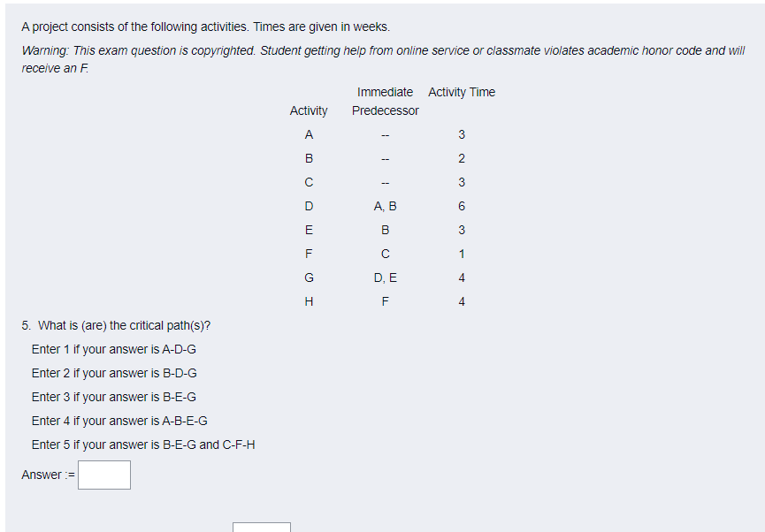Click the 'Activity Time' column header
The image size is (765, 532).
pyautogui.click(x=462, y=92)
